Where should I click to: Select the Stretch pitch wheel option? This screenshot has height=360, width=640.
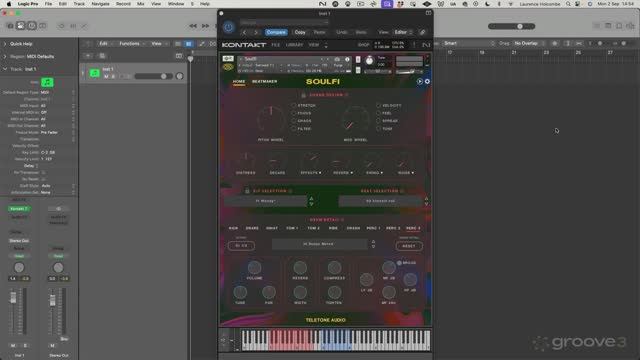point(294,105)
